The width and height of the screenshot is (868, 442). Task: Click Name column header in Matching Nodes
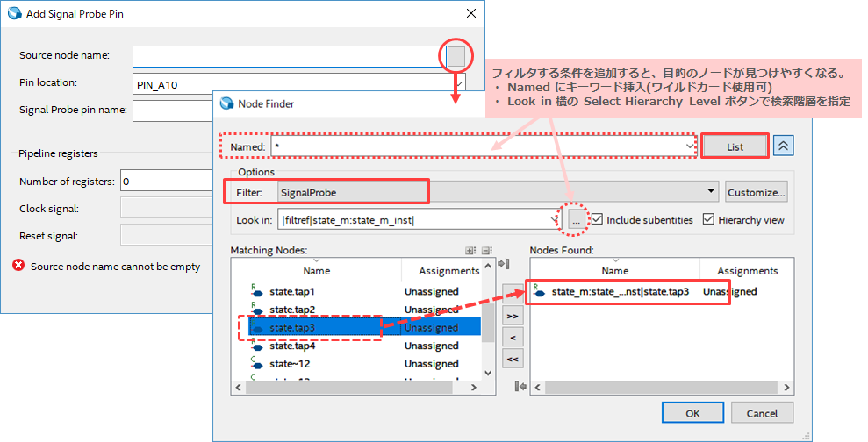317,270
